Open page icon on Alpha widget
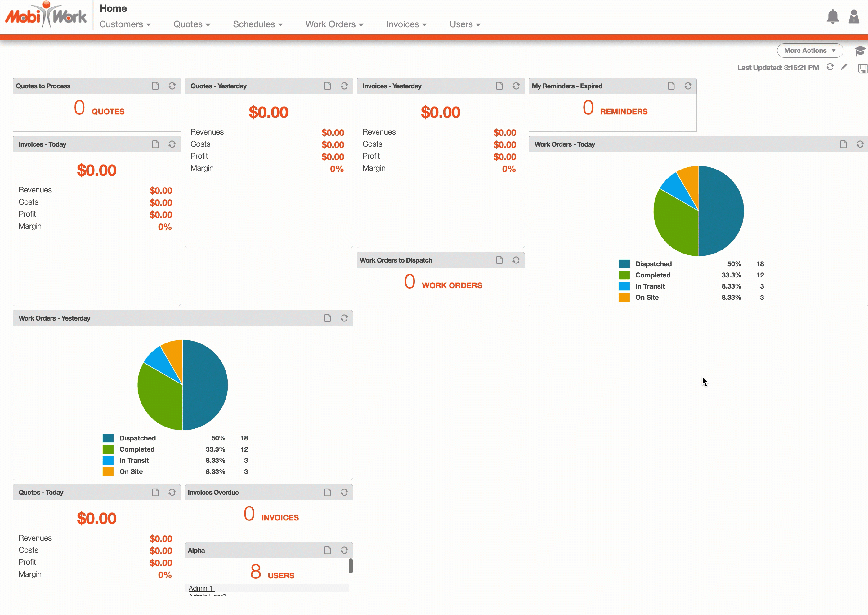 [x=327, y=550]
